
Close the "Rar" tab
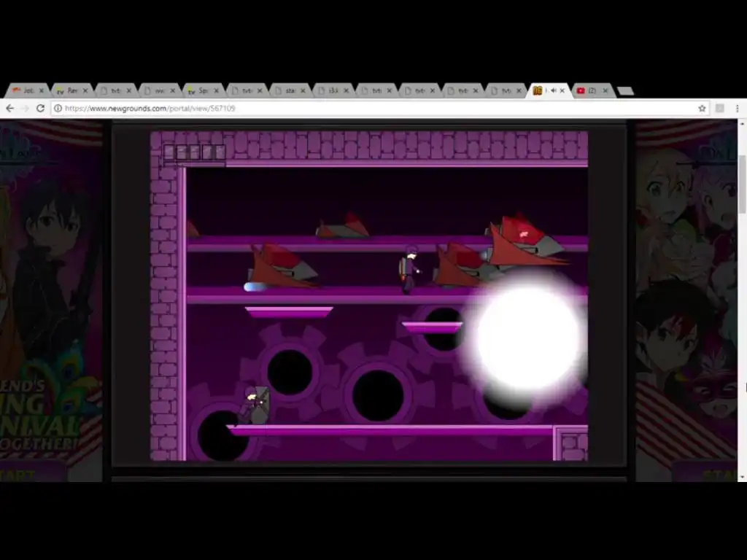(85, 90)
